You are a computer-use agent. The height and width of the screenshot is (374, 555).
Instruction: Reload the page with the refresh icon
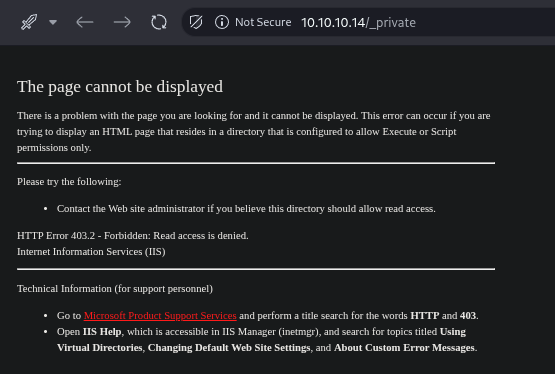point(159,22)
